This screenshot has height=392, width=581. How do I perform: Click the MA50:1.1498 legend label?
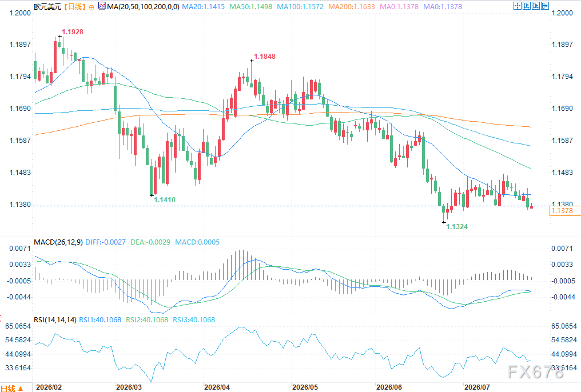pos(251,7)
